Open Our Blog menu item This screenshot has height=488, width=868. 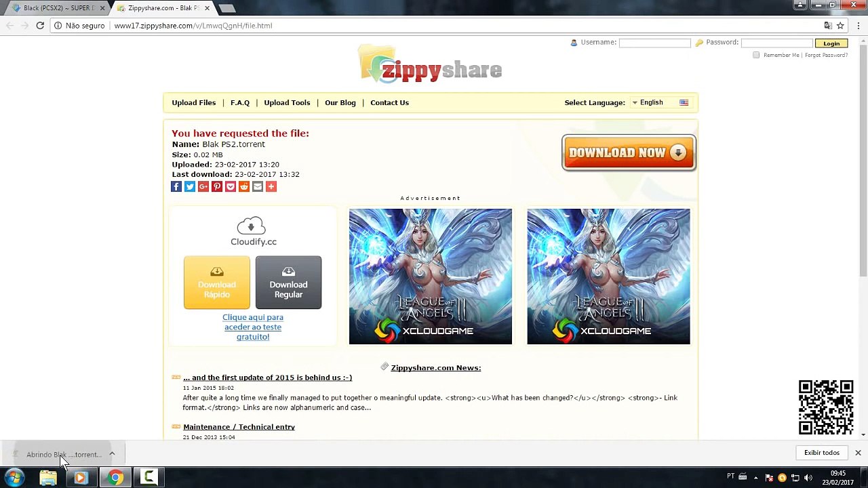coord(340,103)
